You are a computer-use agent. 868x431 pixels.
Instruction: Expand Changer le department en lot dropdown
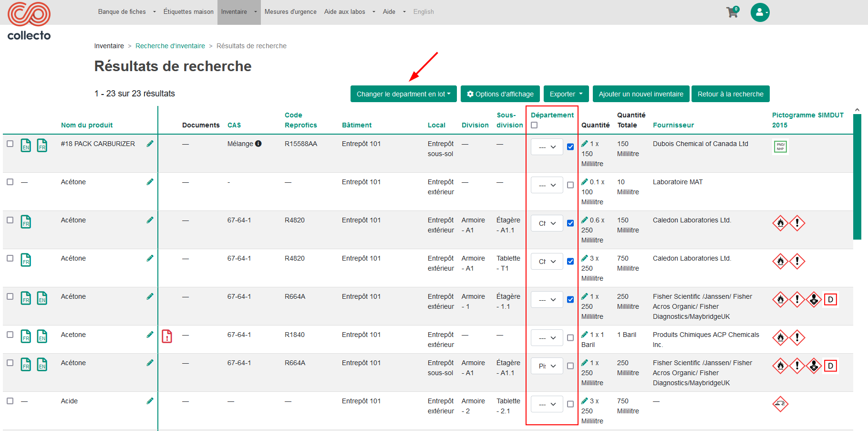[403, 94]
